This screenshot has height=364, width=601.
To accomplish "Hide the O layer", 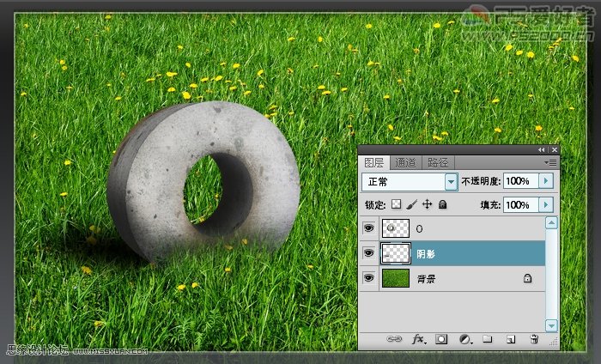I will point(368,228).
